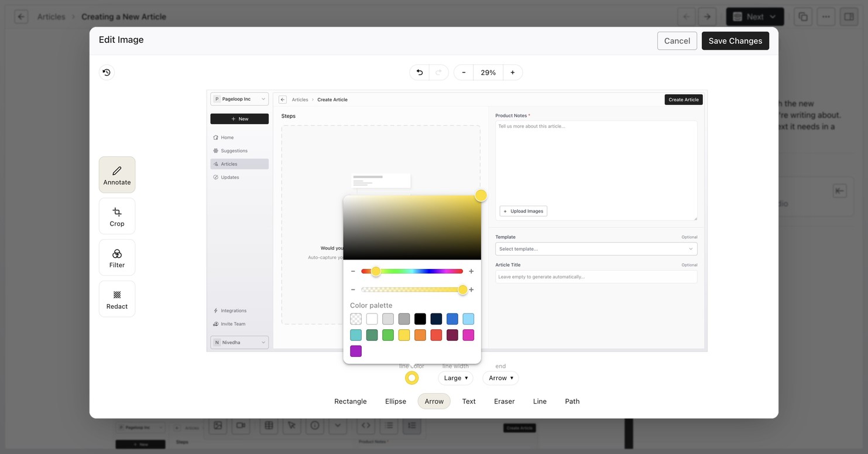Expand the chevron on the Next button
The image size is (868, 454).
(x=773, y=17)
